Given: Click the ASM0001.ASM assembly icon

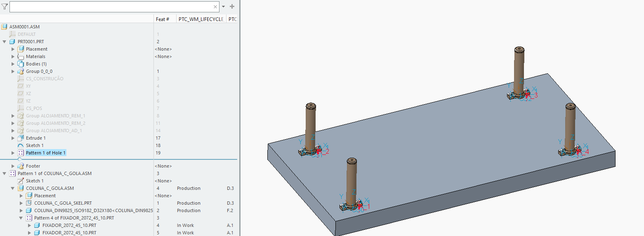Looking at the screenshot, I should pyautogui.click(x=4, y=27).
